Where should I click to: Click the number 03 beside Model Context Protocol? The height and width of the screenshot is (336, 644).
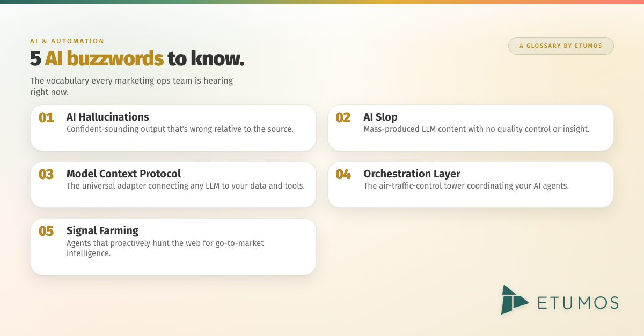click(x=46, y=174)
